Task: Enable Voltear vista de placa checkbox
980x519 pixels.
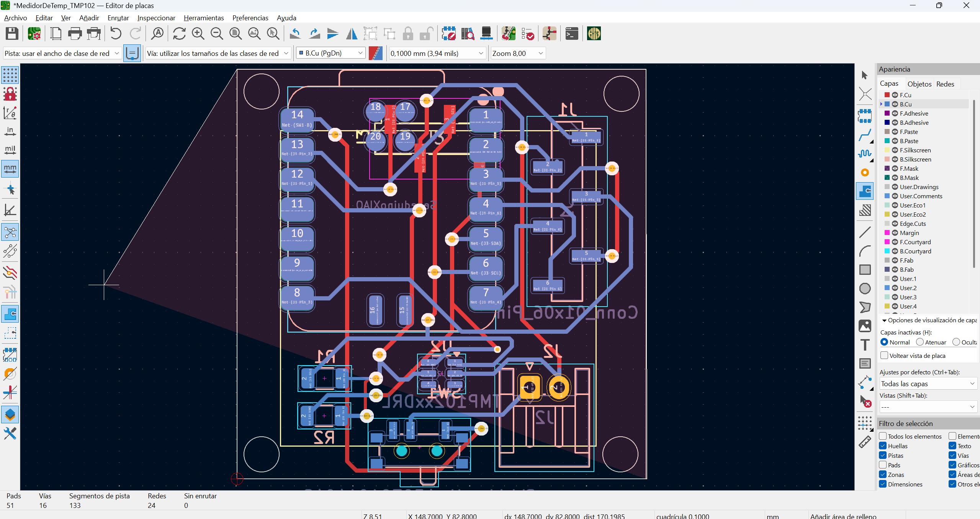Action: (884, 356)
